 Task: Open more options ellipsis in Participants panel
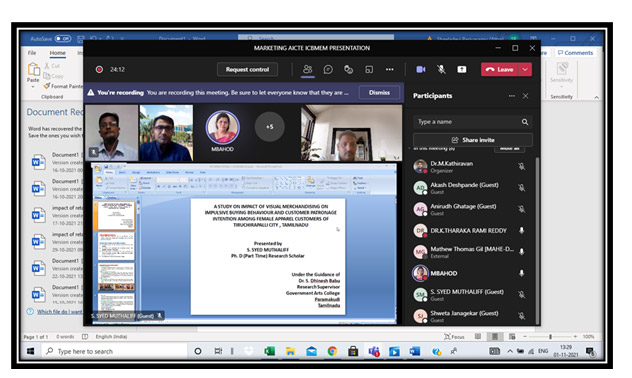coord(511,96)
